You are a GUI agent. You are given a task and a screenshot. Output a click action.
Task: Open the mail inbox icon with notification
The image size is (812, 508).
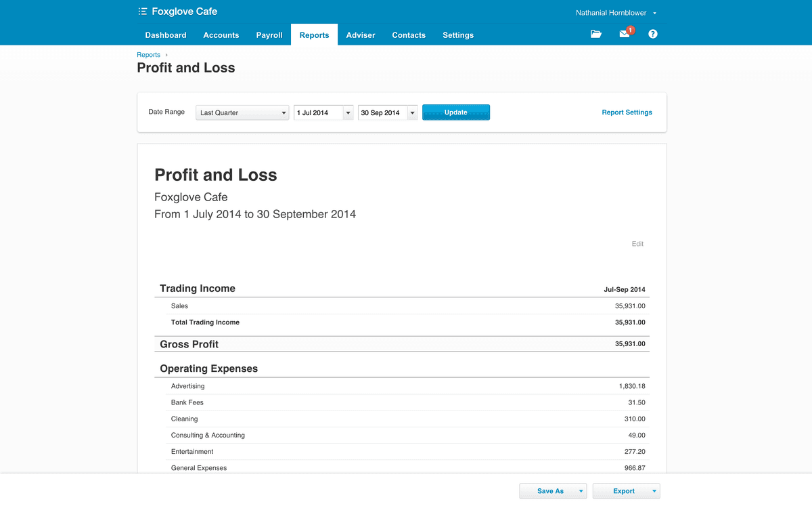tap(625, 33)
